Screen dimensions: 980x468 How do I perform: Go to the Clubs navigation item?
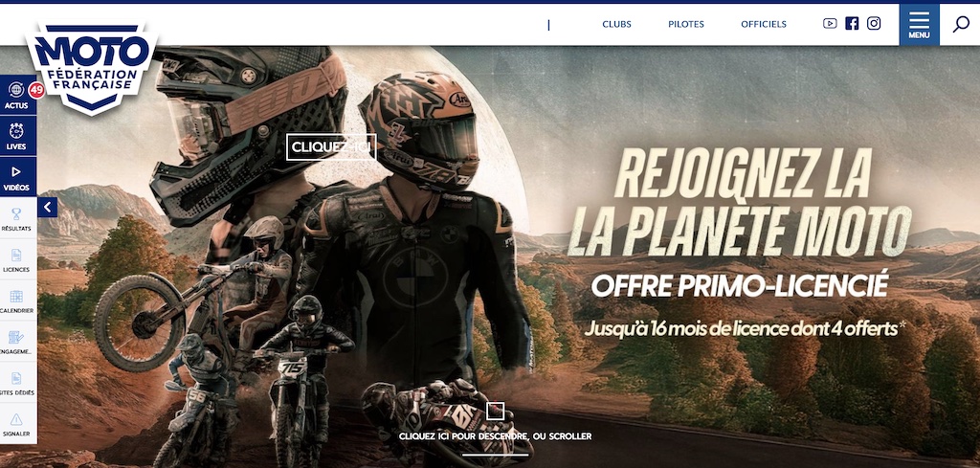(x=616, y=24)
